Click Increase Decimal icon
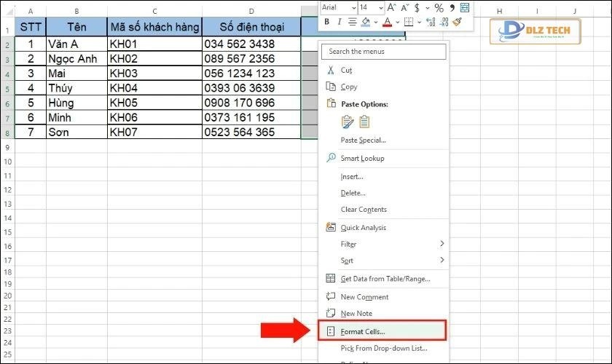This screenshot has width=612, height=364. coord(431,22)
